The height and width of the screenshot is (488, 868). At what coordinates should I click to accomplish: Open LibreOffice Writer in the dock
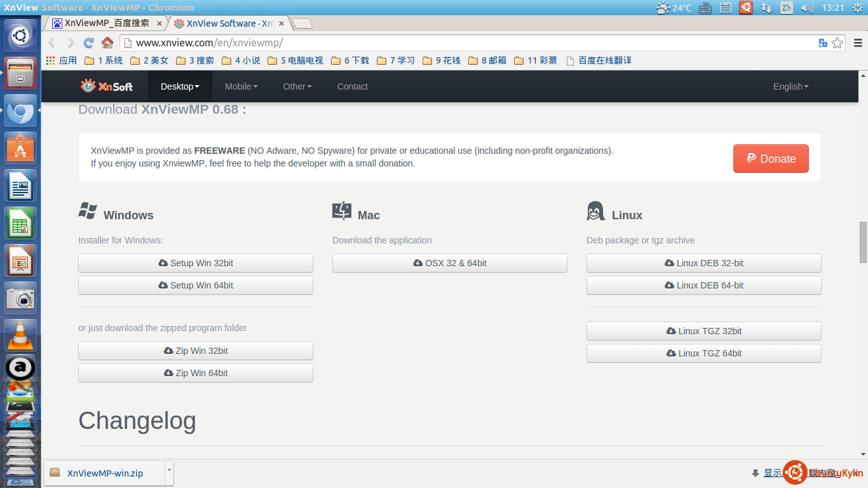pos(20,186)
